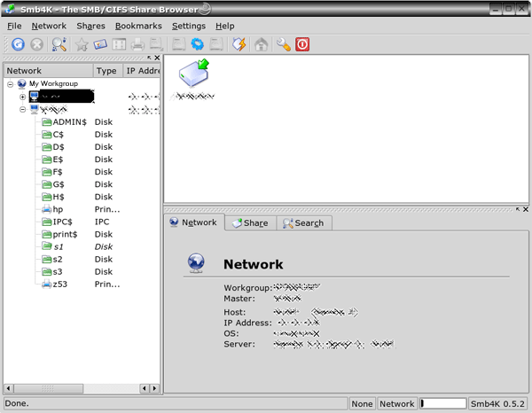Click the status bar progress field
This screenshot has width=532, height=413.
(442, 403)
